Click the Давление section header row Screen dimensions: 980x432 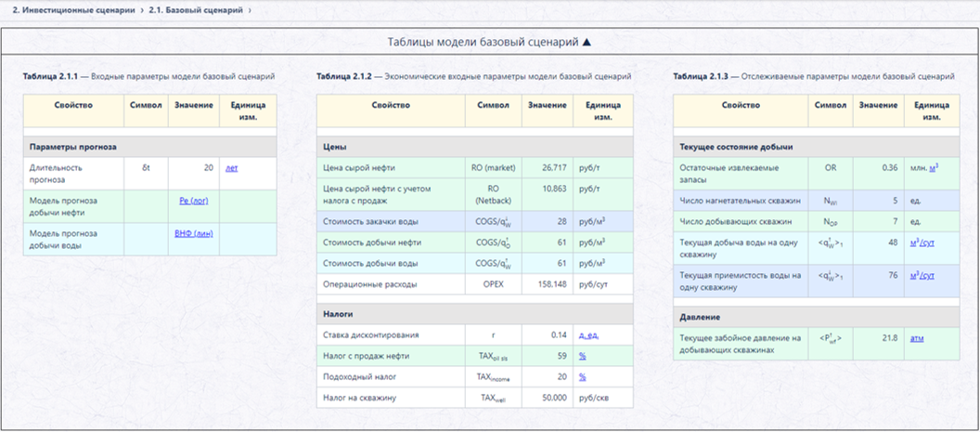pyautogui.click(x=817, y=318)
